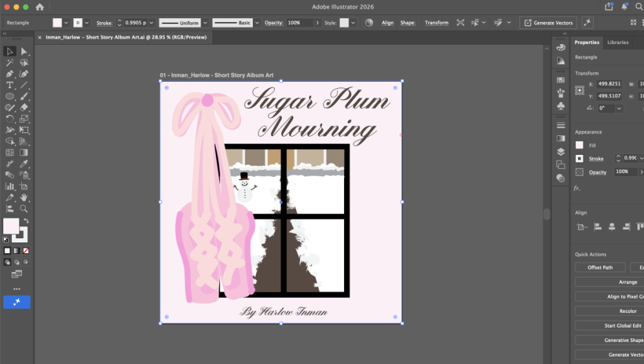Select the Pen tool
644x364 pixels.
(9, 74)
